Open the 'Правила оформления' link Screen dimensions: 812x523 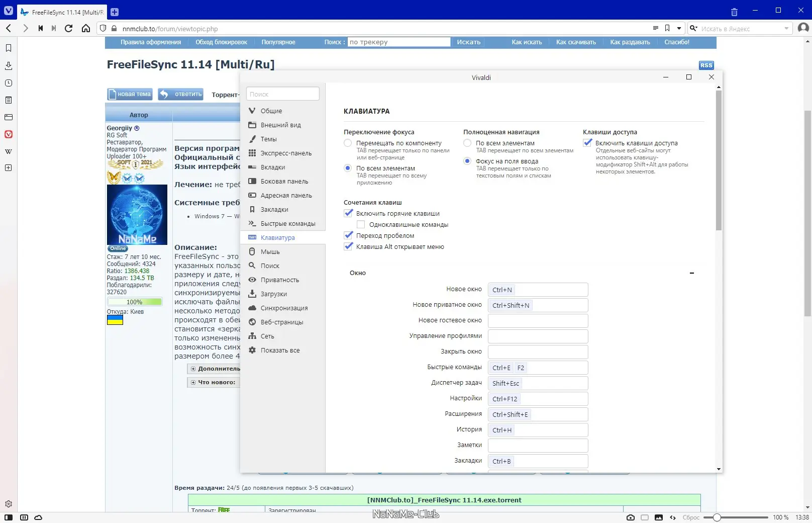[x=151, y=42]
